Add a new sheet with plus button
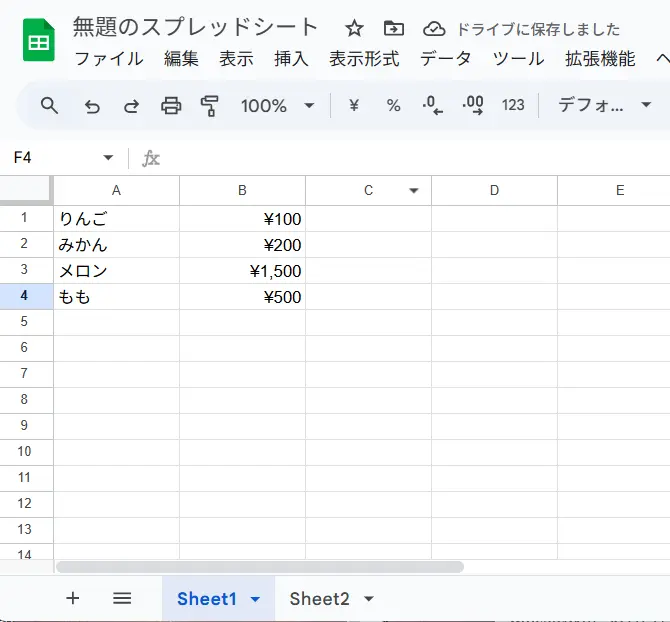Viewport: 670px width, 622px height. [x=72, y=598]
